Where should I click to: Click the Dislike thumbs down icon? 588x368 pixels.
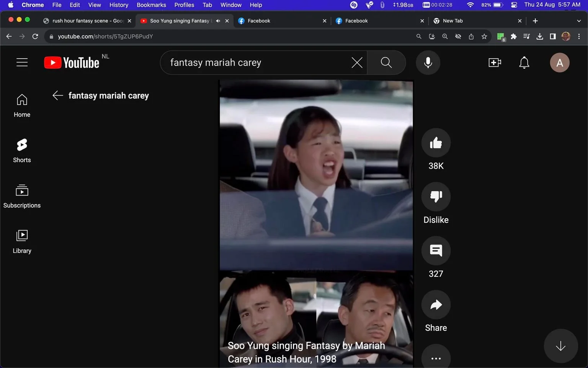click(436, 197)
